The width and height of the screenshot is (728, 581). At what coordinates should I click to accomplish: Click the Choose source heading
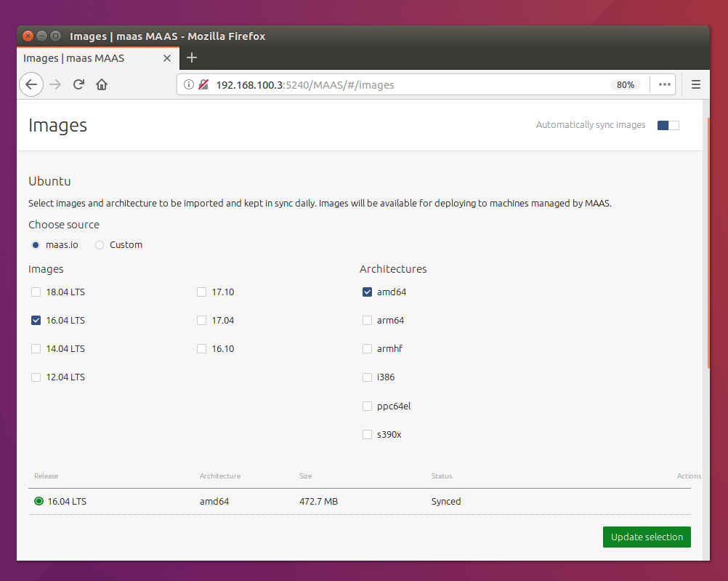pyautogui.click(x=64, y=225)
